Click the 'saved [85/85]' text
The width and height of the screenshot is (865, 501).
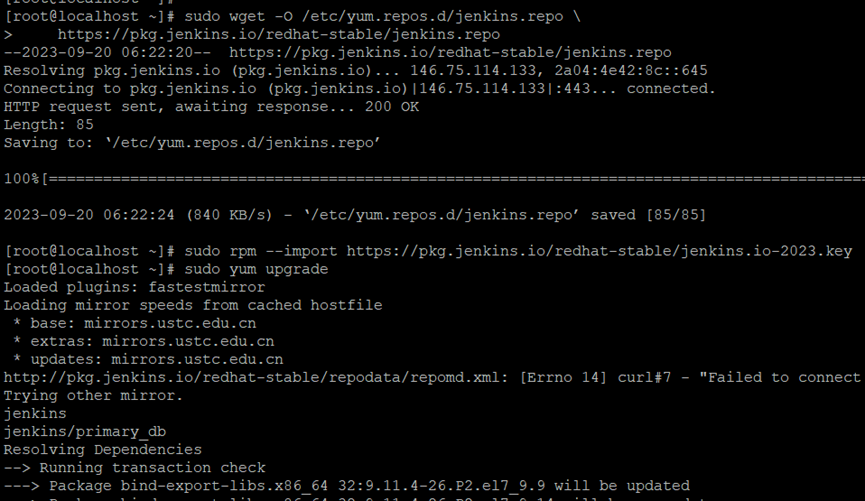tap(648, 215)
